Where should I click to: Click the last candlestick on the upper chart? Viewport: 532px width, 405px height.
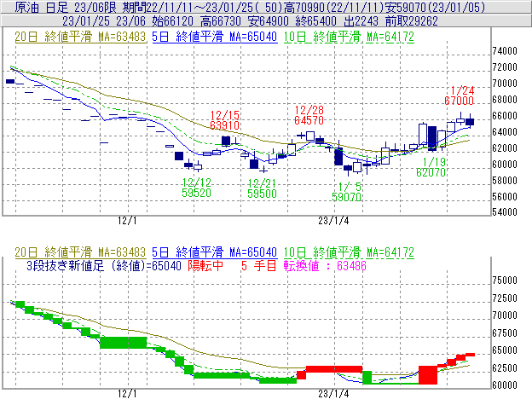[470, 121]
